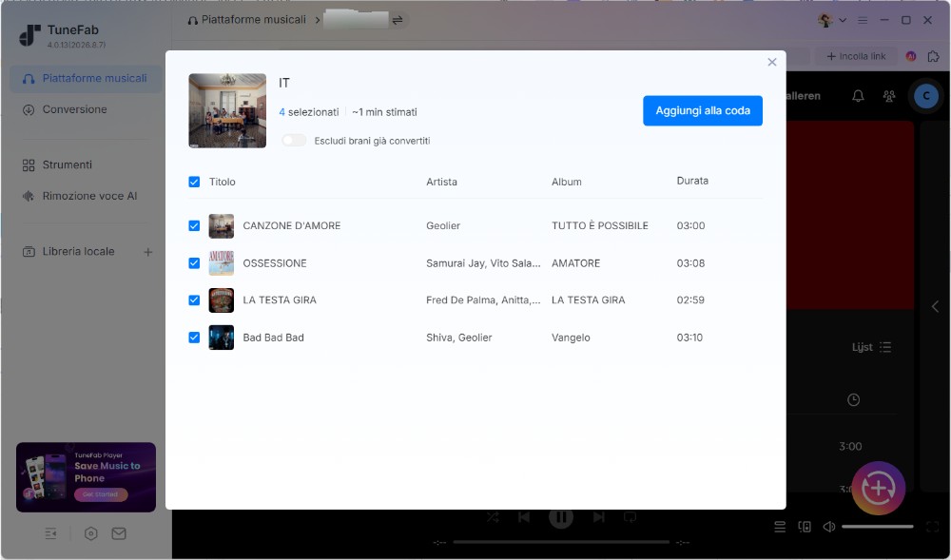Click the fullscreen icon in player

click(933, 527)
